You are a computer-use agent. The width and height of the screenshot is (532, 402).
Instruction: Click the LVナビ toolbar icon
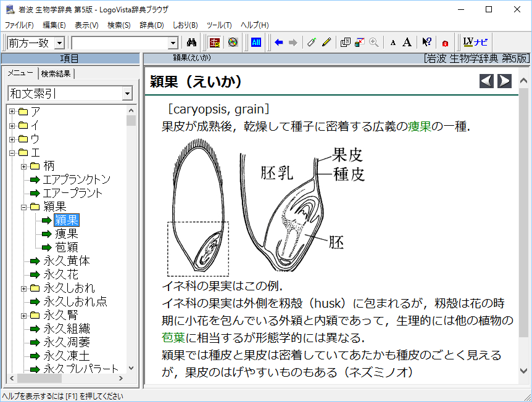475,43
